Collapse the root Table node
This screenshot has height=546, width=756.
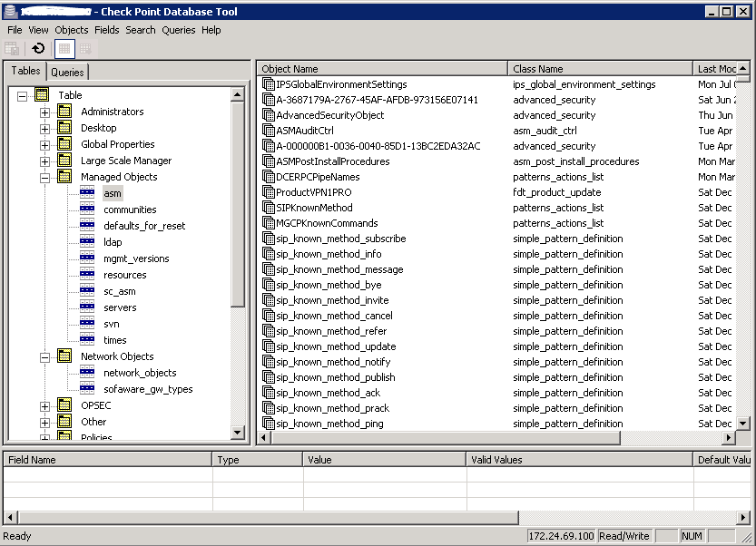[x=22, y=96]
